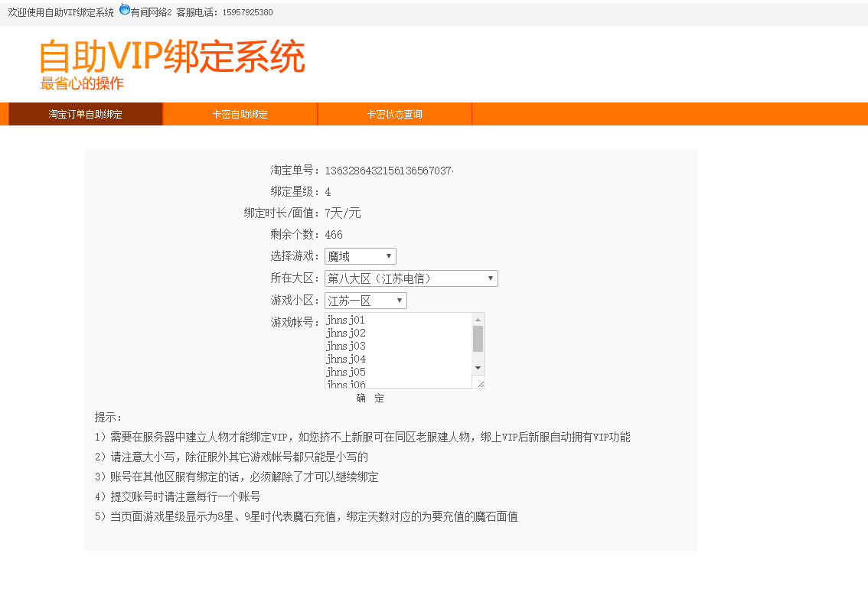Switch to the 淘宝订单自助绑定 tab
This screenshot has width=868, height=602.
pyautogui.click(x=84, y=113)
